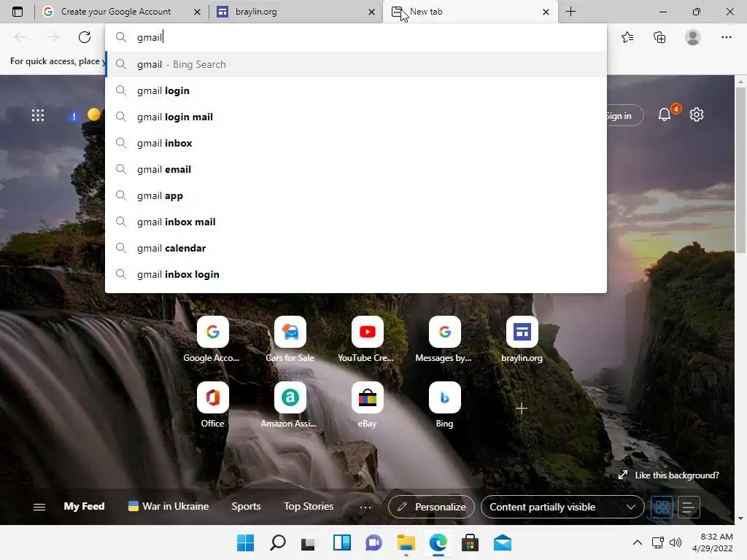Open the browser profile avatar
This screenshot has height=560, width=747.
(x=693, y=37)
